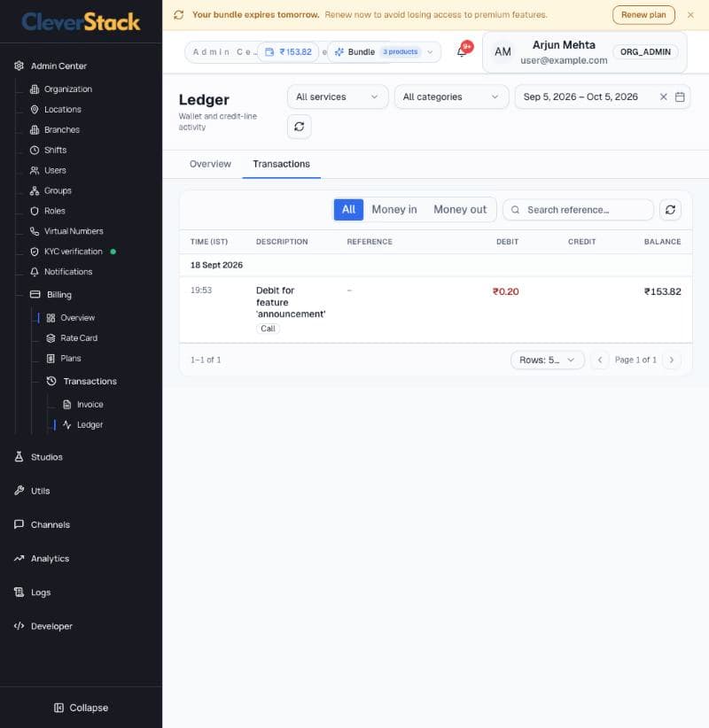
Task: Select the Transactions tab
Action: coord(282,165)
